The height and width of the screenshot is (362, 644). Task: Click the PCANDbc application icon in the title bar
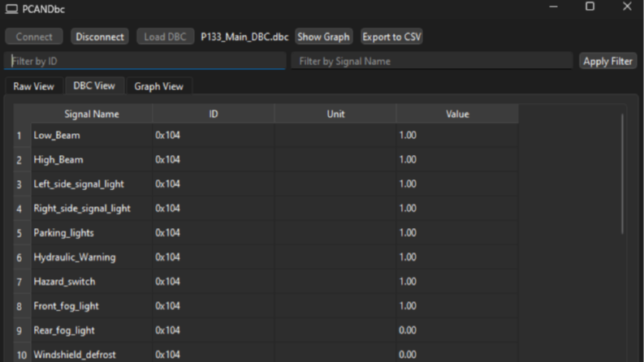[11, 9]
